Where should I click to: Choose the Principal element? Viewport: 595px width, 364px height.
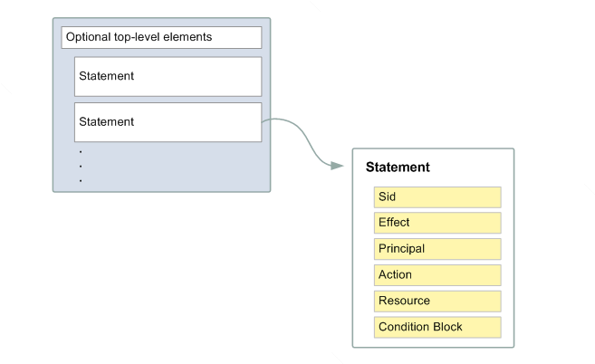(x=437, y=249)
